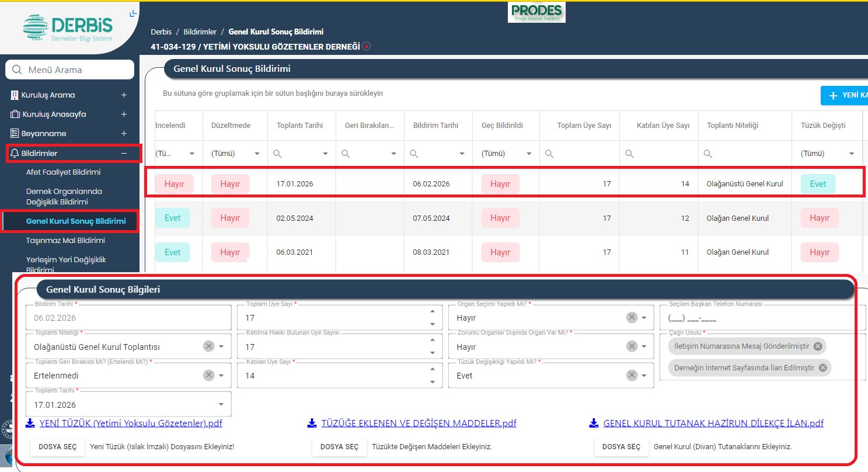This screenshot has width=868, height=472.
Task: Click the PRODES logo at top
Action: [536, 12]
